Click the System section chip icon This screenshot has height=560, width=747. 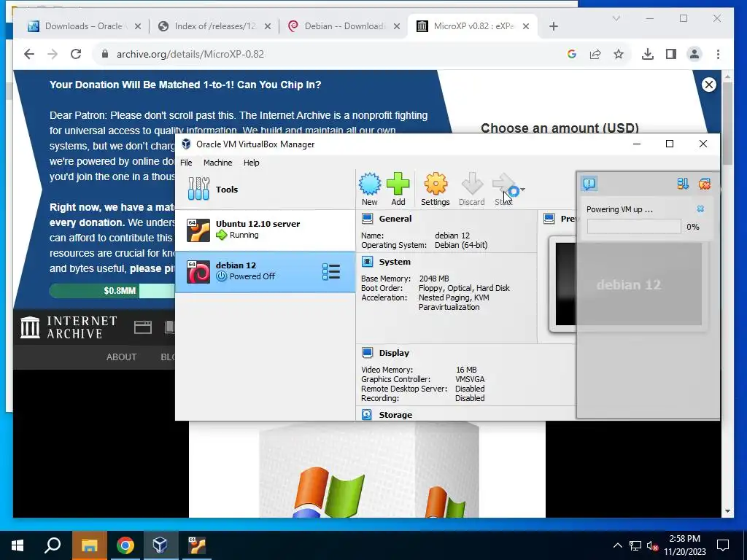(368, 262)
